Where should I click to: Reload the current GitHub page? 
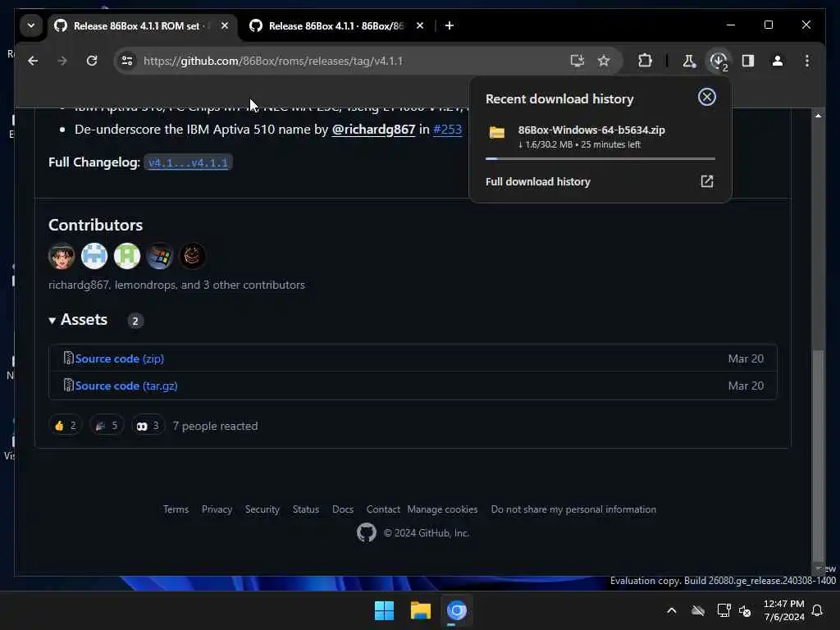click(92, 61)
